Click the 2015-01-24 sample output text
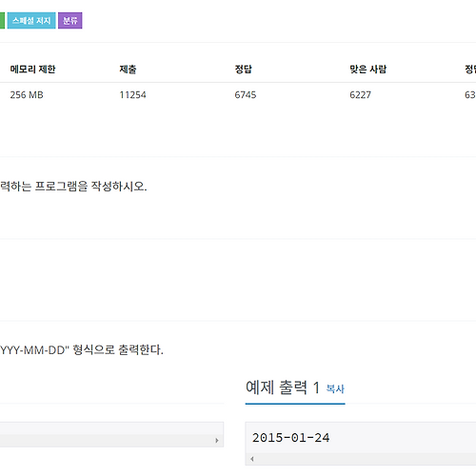This screenshot has width=476, height=476. (x=290, y=438)
